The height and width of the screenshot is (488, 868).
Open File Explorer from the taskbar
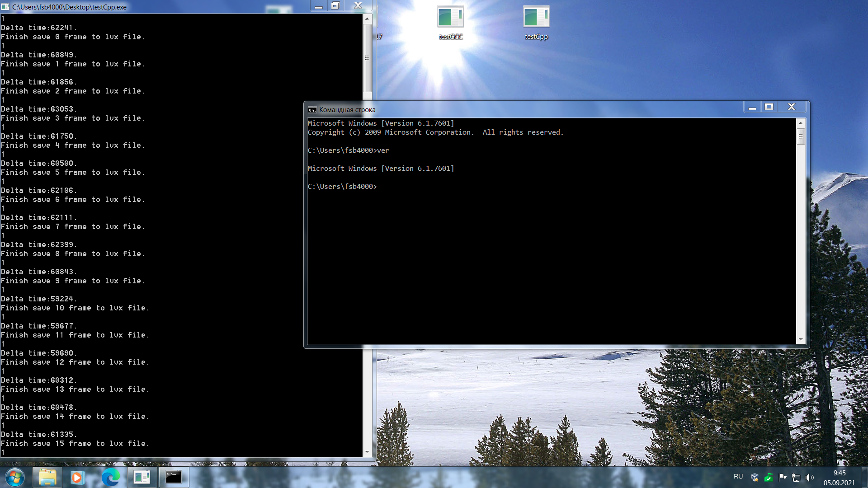coord(47,477)
